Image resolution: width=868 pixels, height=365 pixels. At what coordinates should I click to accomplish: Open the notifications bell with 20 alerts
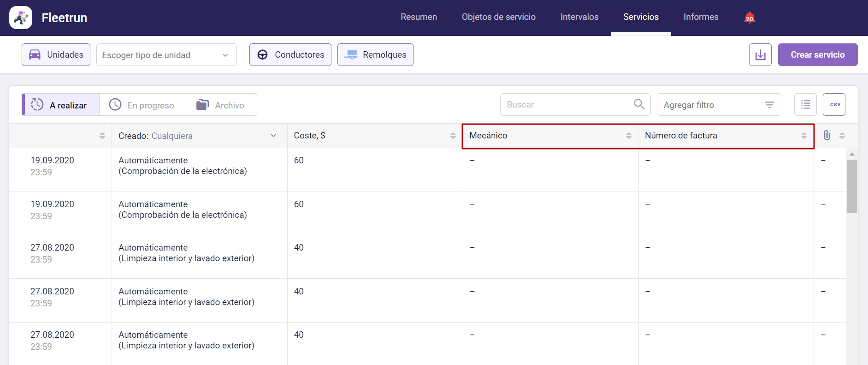pyautogui.click(x=750, y=18)
